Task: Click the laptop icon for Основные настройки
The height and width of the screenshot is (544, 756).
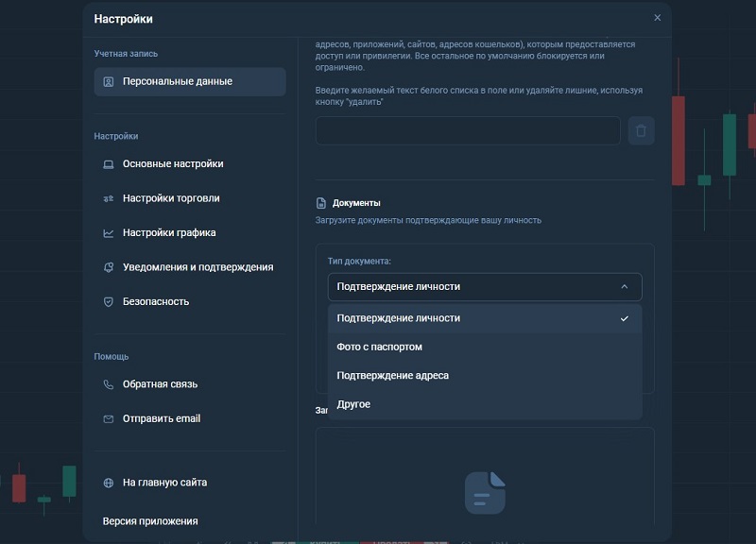Action: tap(109, 164)
